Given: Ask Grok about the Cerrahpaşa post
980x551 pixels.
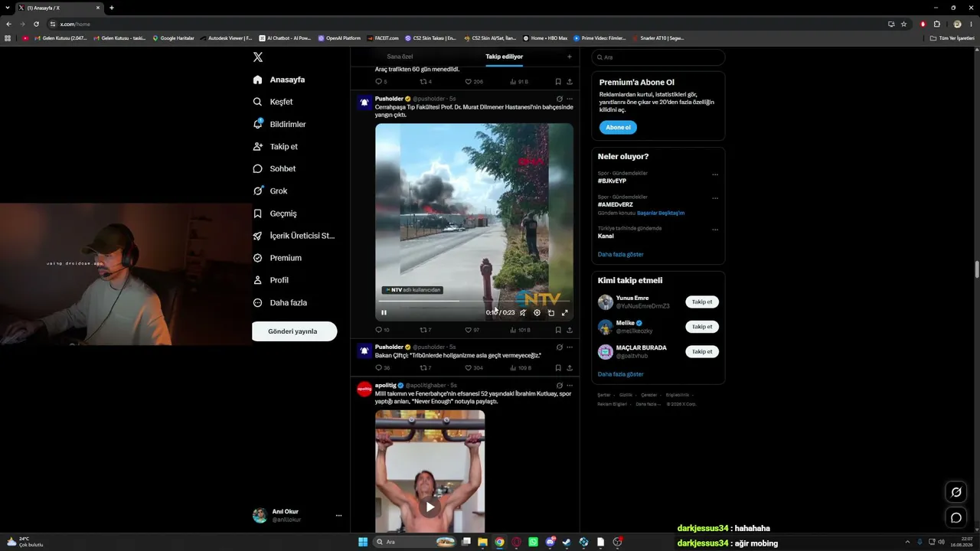Looking at the screenshot, I should tap(560, 99).
